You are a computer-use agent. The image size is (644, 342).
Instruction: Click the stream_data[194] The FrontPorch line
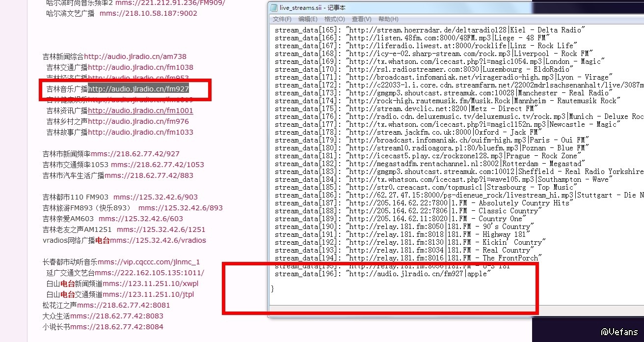point(408,258)
